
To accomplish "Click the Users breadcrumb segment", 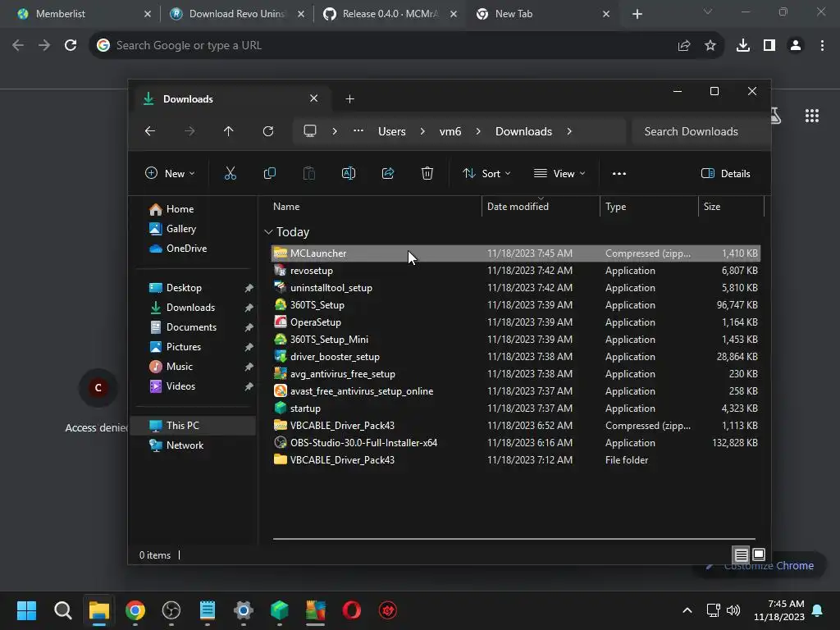I will (x=391, y=131).
